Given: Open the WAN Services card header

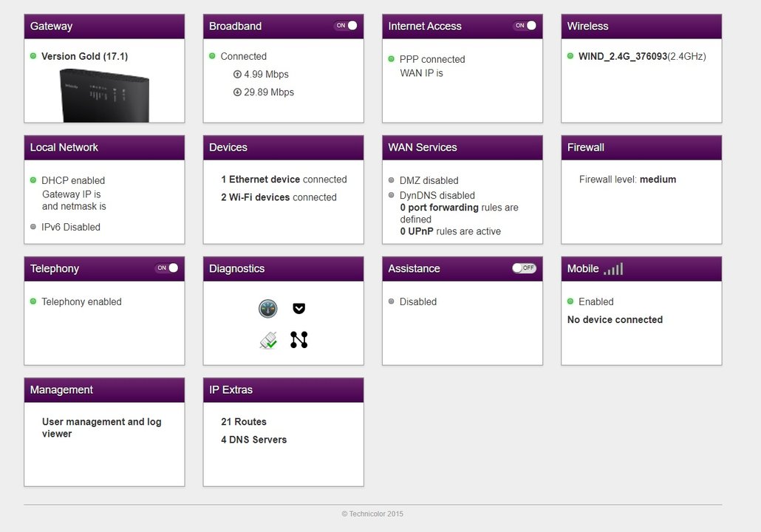Looking at the screenshot, I should tap(463, 148).
